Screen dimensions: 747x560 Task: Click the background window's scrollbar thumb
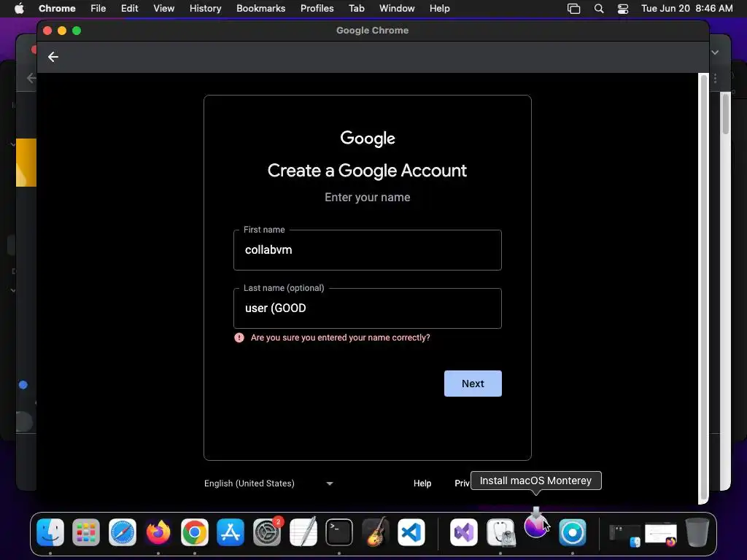[726, 114]
